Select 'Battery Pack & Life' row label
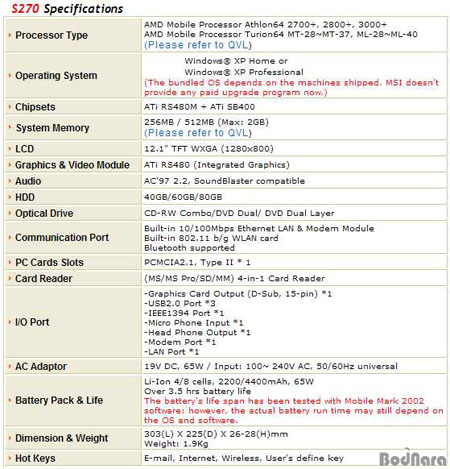The height and width of the screenshot is (469, 450). (59, 400)
